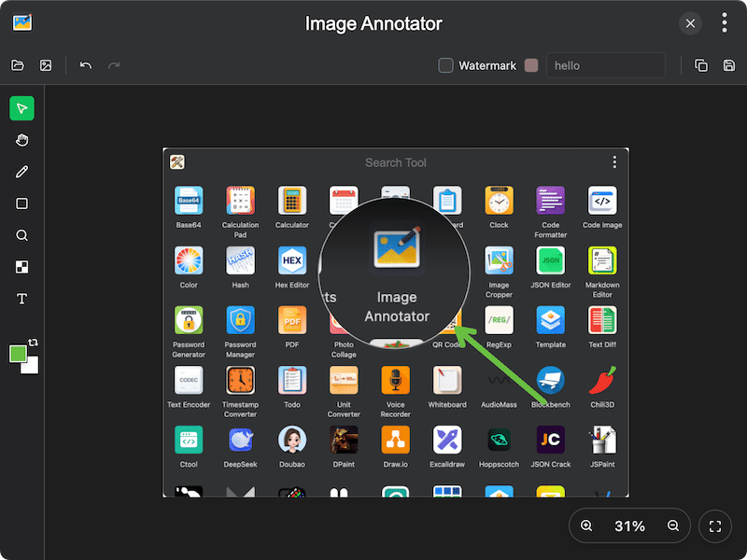Open the green foreground color swatch
Image resolution: width=747 pixels, height=560 pixels.
tap(18, 354)
